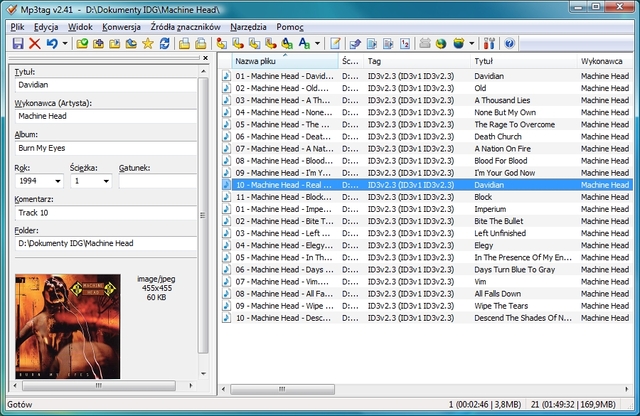Open the Narzędzia menu
The image size is (640, 416).
[x=248, y=27]
